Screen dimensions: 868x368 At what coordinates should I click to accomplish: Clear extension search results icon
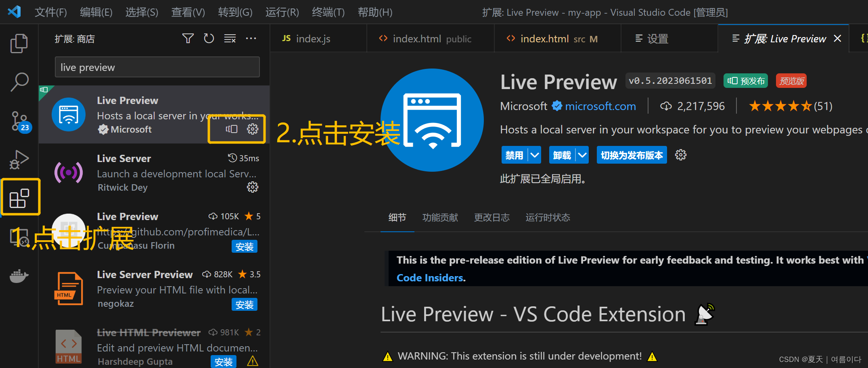point(230,39)
